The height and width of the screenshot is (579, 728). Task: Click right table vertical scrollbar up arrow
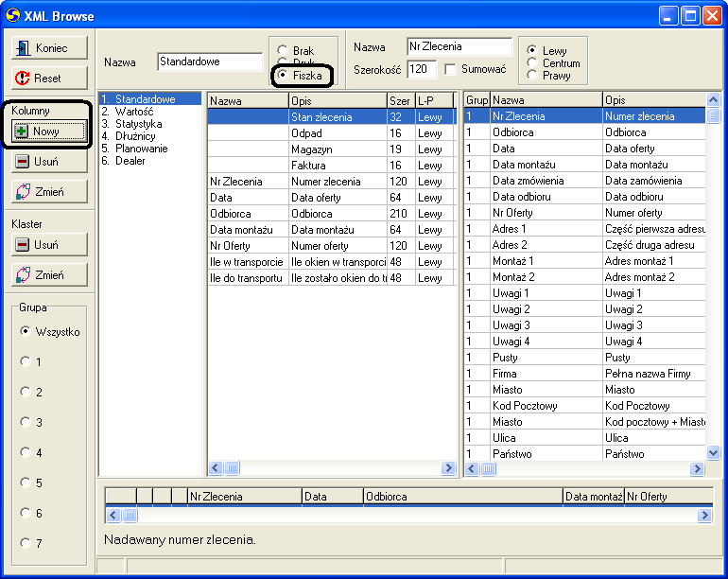[713, 99]
